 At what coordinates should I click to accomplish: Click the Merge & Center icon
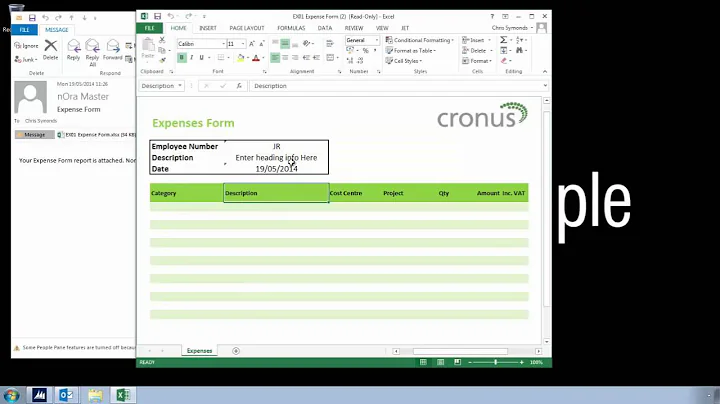[x=330, y=57]
